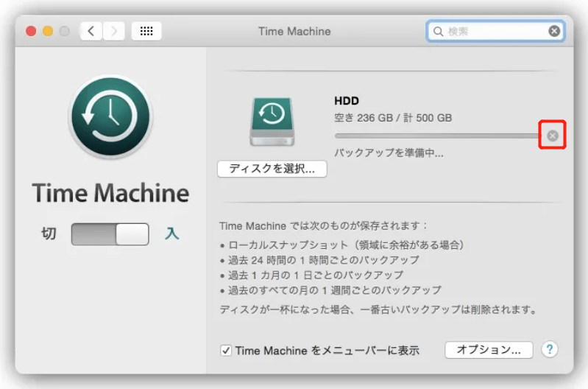Screen dimensions: 588x389
Task: Click the ディスクを選択... button
Action: (x=272, y=169)
